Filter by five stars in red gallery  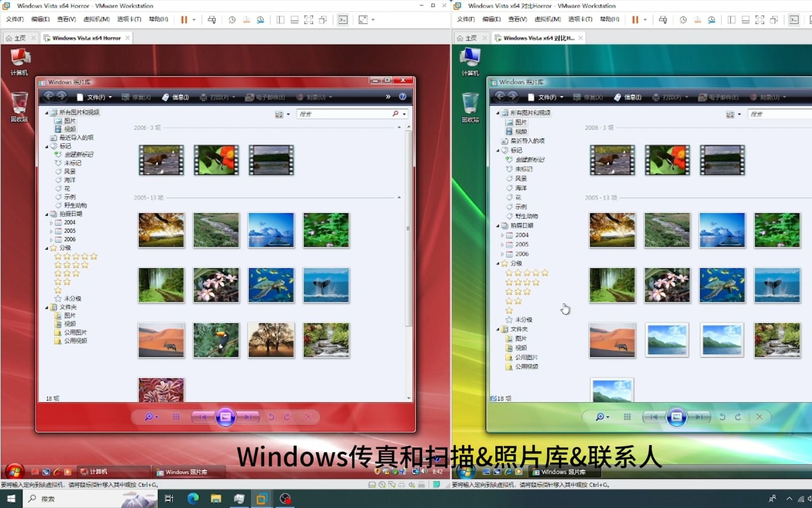(76, 256)
